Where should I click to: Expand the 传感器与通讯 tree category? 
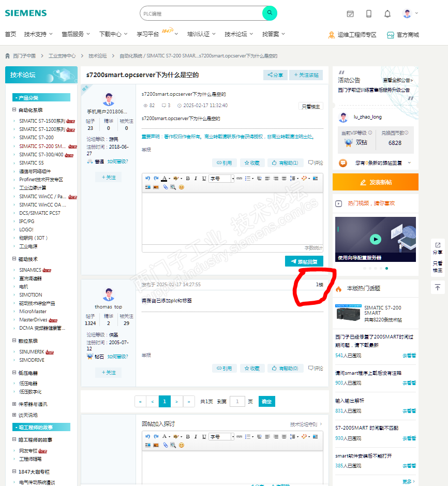click(14, 404)
